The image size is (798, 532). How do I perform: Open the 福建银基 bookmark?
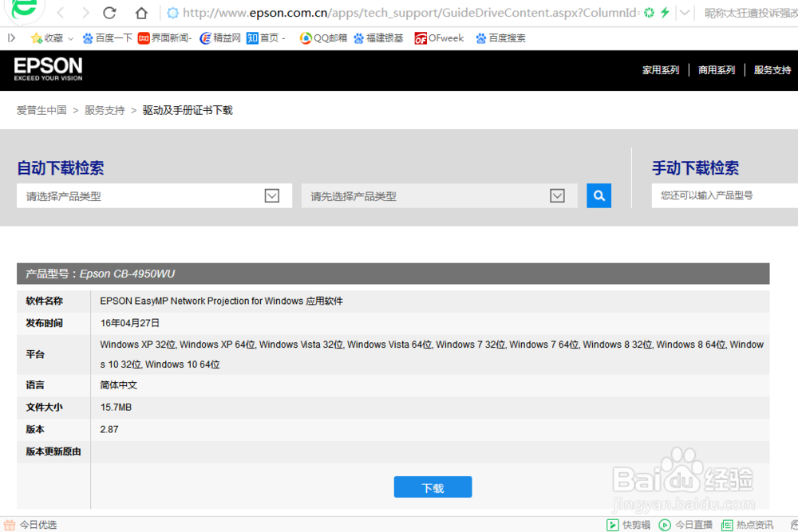(378, 38)
